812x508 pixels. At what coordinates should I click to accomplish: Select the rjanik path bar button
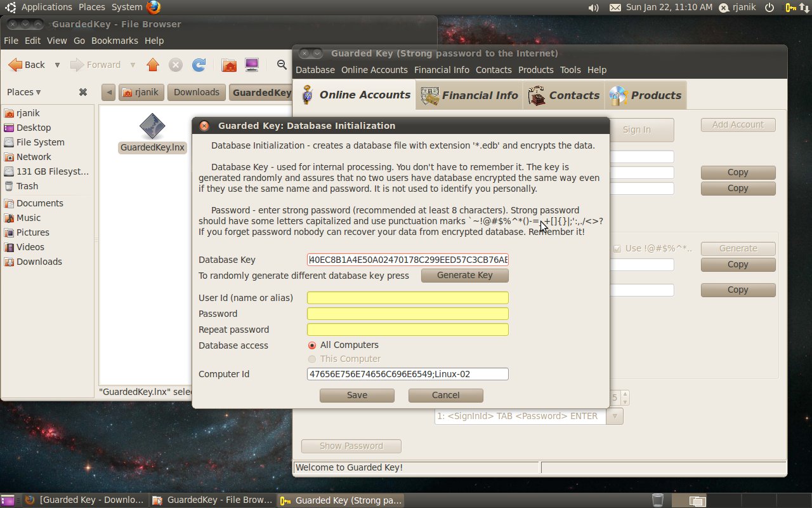[x=140, y=93]
